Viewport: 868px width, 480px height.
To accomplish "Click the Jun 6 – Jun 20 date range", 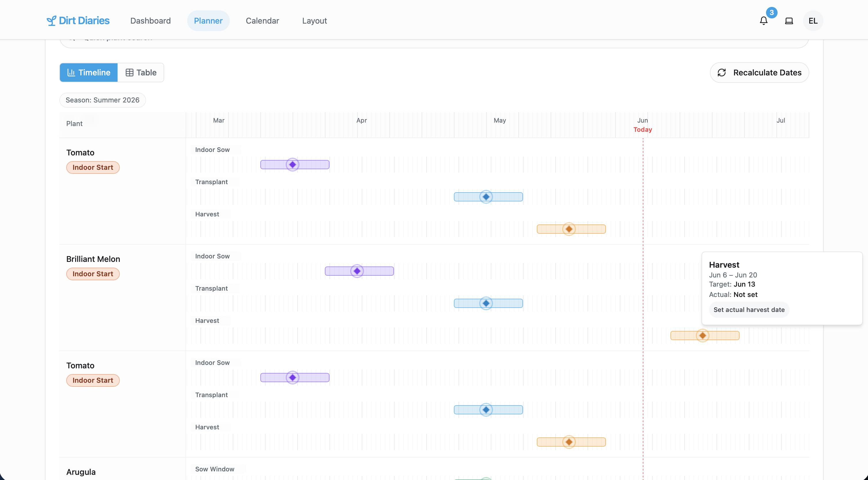I will (733, 275).
